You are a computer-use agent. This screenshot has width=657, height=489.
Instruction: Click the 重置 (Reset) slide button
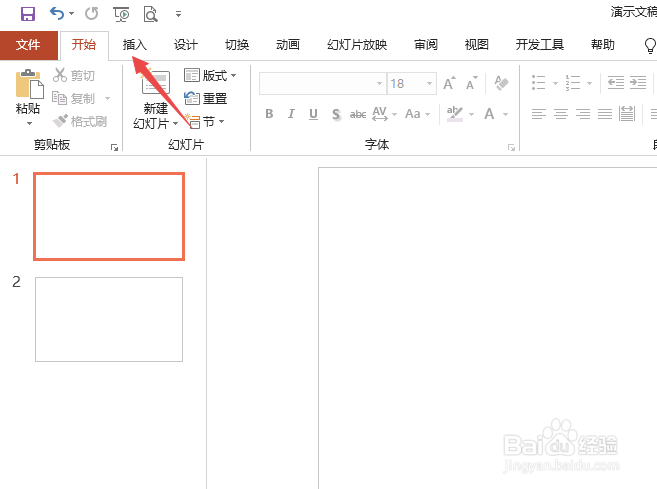[x=206, y=98]
